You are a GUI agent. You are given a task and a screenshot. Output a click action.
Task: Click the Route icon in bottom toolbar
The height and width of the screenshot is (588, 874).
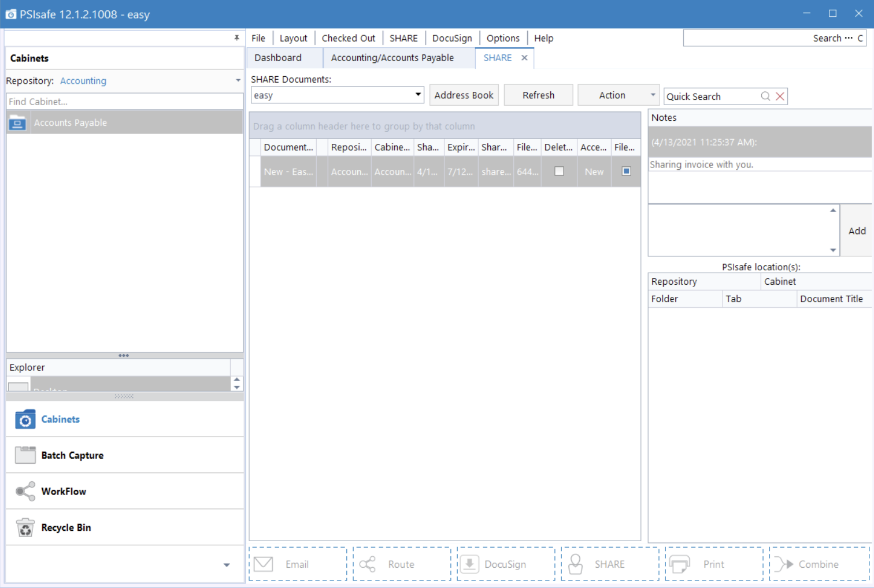pos(368,564)
